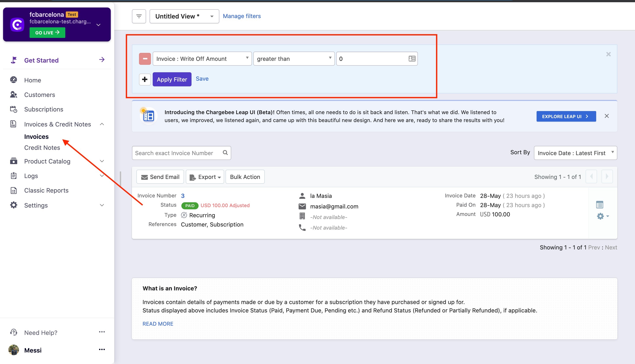The height and width of the screenshot is (364, 635).
Task: Add a new filter condition with plus button
Action: click(145, 80)
